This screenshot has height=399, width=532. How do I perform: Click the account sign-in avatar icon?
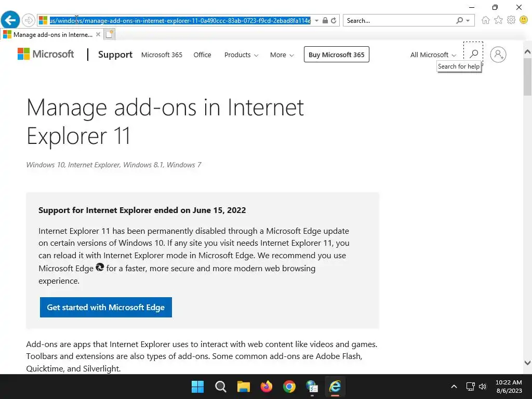(x=498, y=54)
